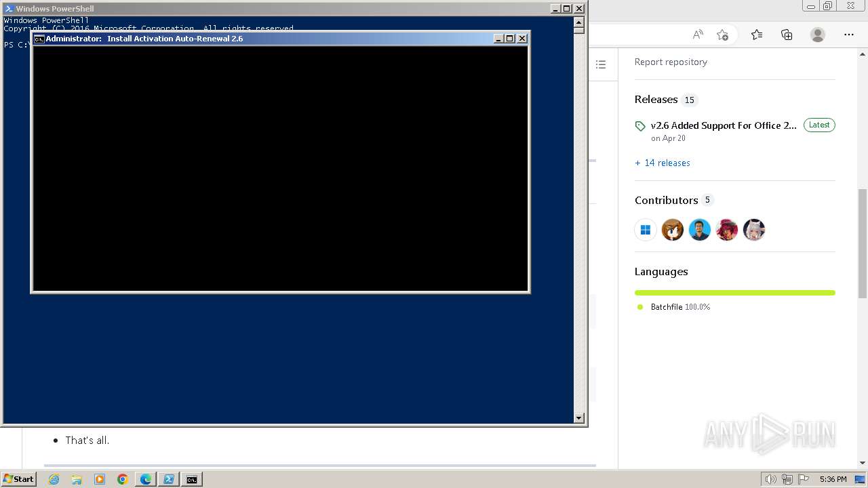This screenshot has height=488, width=868.
Task: Click the network tray icon
Action: [x=787, y=479]
